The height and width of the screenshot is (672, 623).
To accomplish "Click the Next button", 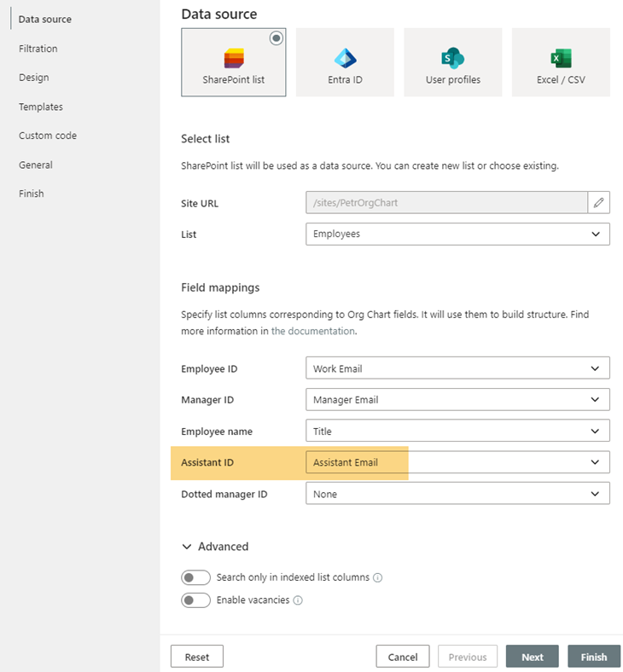I will click(x=532, y=657).
